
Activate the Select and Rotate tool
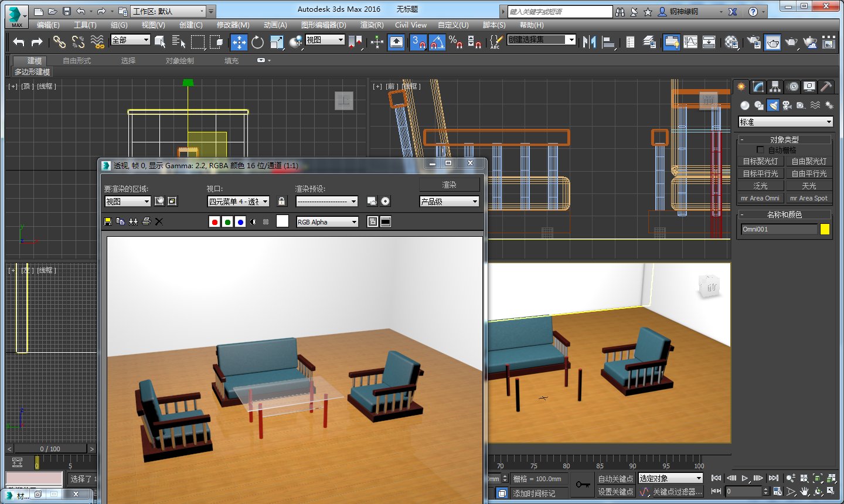click(x=257, y=42)
